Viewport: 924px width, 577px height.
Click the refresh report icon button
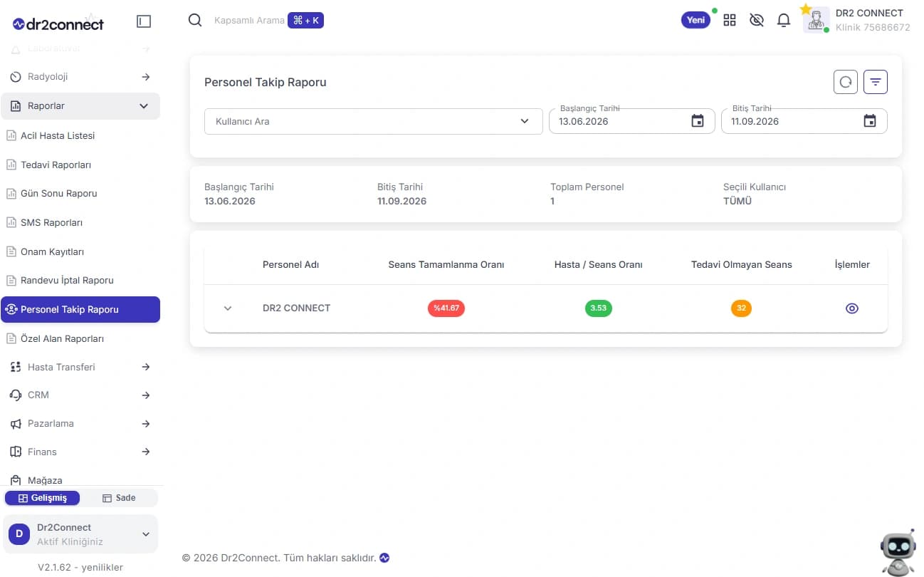click(x=845, y=82)
